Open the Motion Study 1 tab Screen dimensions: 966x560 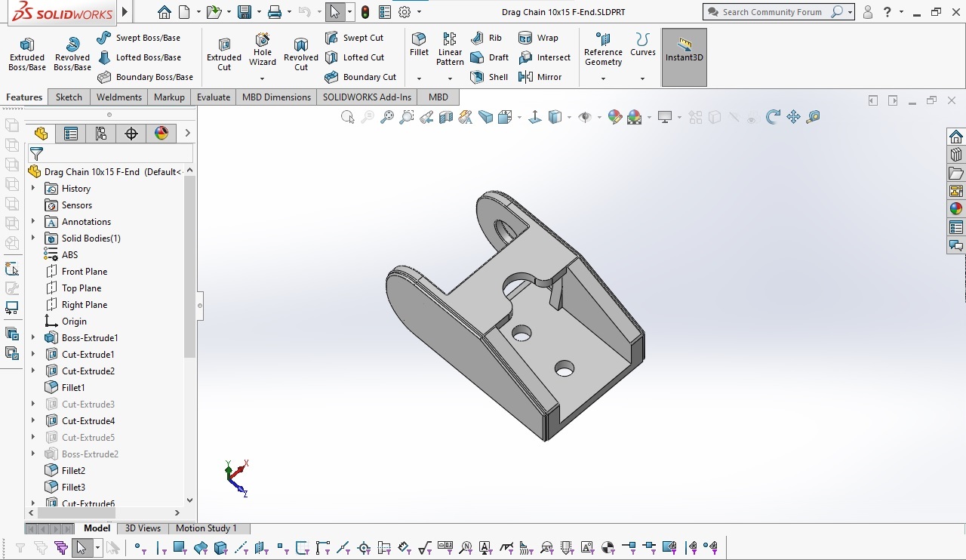206,528
